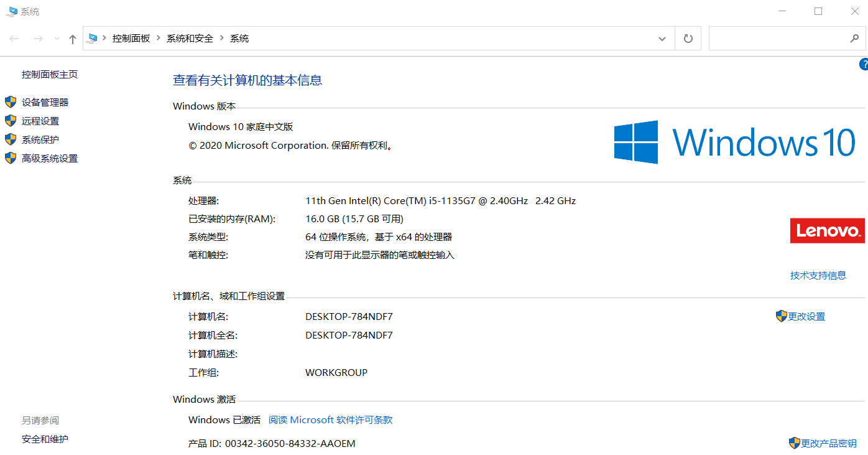Screen dimensions: 868x455
Task: Open 设备管理器 from the sidebar
Action: click(x=44, y=102)
